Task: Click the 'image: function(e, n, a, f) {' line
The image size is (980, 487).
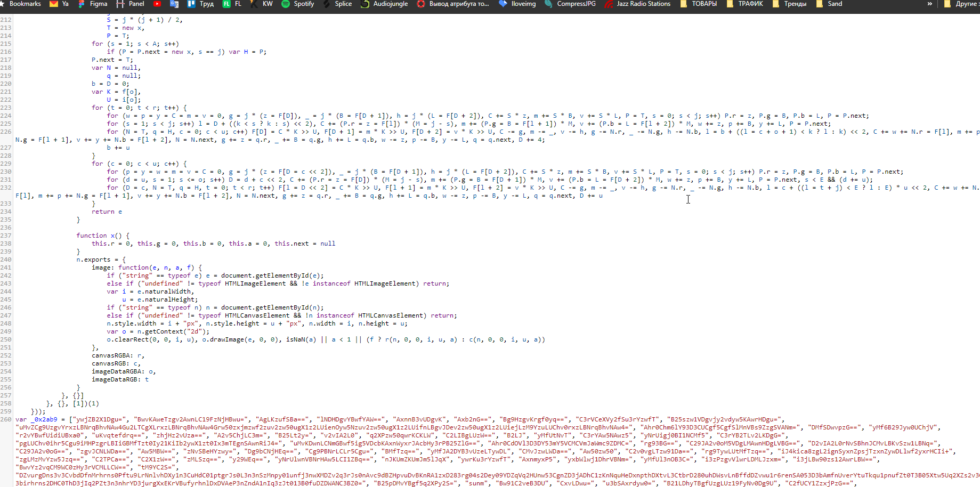Action: click(x=147, y=267)
